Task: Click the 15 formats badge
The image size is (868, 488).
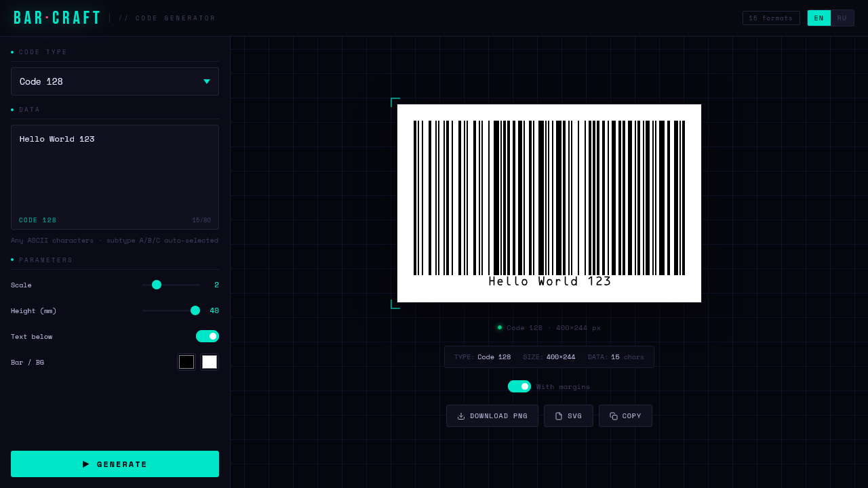Action: 771,18
